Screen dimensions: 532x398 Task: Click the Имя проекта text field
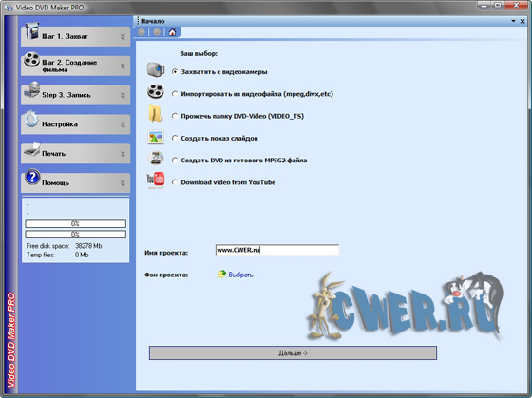[x=276, y=250]
